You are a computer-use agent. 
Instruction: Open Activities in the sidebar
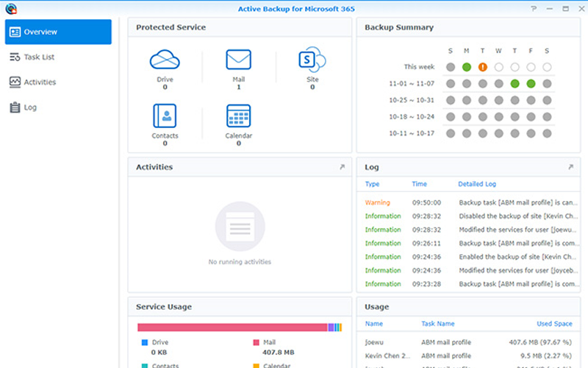pos(40,82)
